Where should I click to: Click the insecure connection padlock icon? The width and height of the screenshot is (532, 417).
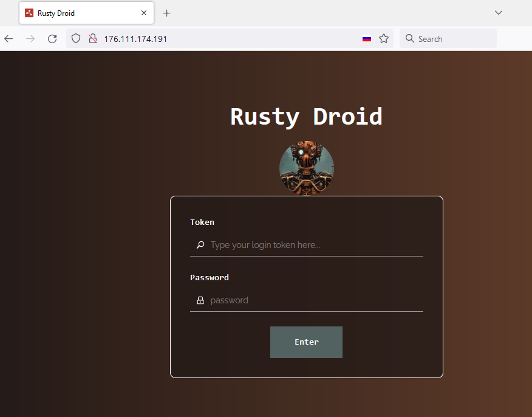click(x=93, y=38)
